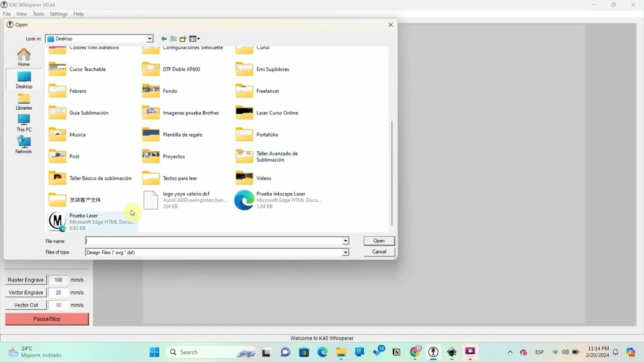Open the Settings menu in K40 Whisperer
The height and width of the screenshot is (362, 644).
[58, 14]
